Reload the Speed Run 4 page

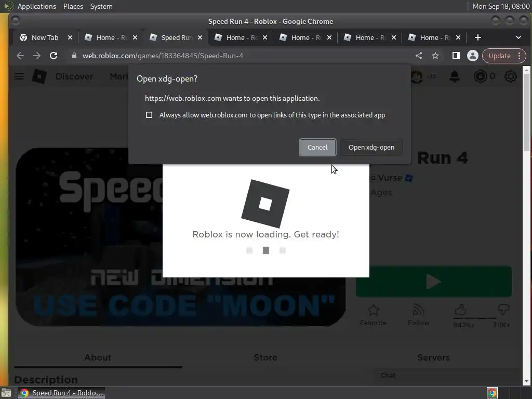tap(54, 56)
